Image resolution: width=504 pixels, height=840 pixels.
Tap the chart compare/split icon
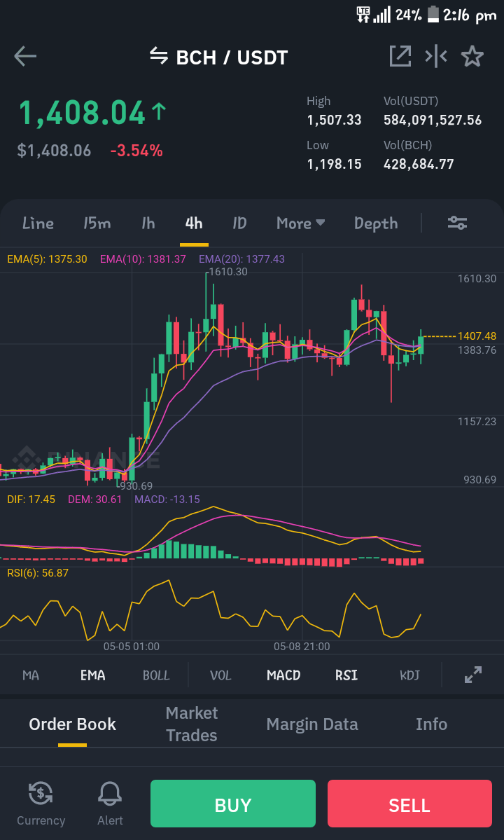click(x=436, y=56)
